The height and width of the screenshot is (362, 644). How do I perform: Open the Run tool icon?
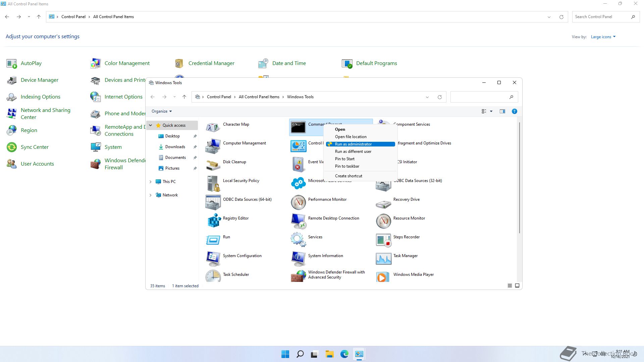tap(213, 240)
